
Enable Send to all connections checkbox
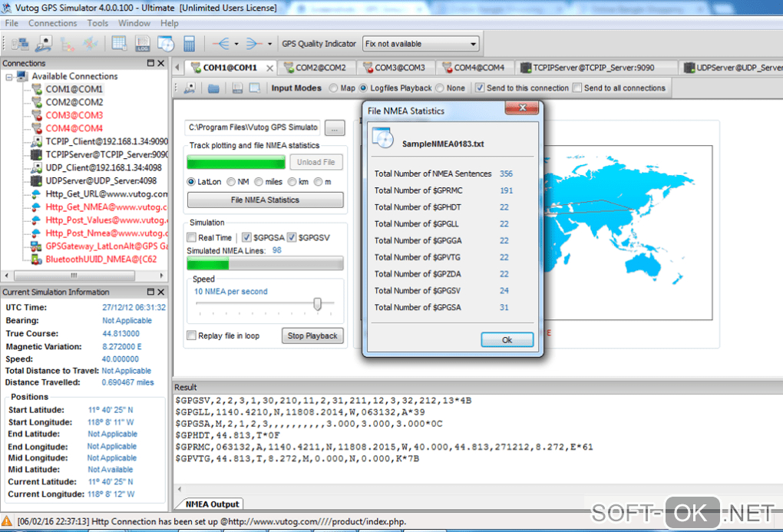(x=577, y=88)
